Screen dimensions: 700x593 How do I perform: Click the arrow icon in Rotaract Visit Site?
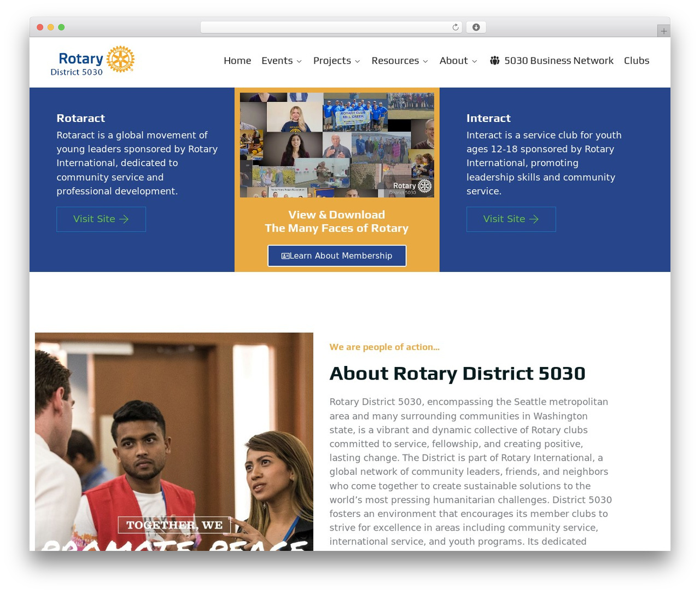(x=124, y=219)
